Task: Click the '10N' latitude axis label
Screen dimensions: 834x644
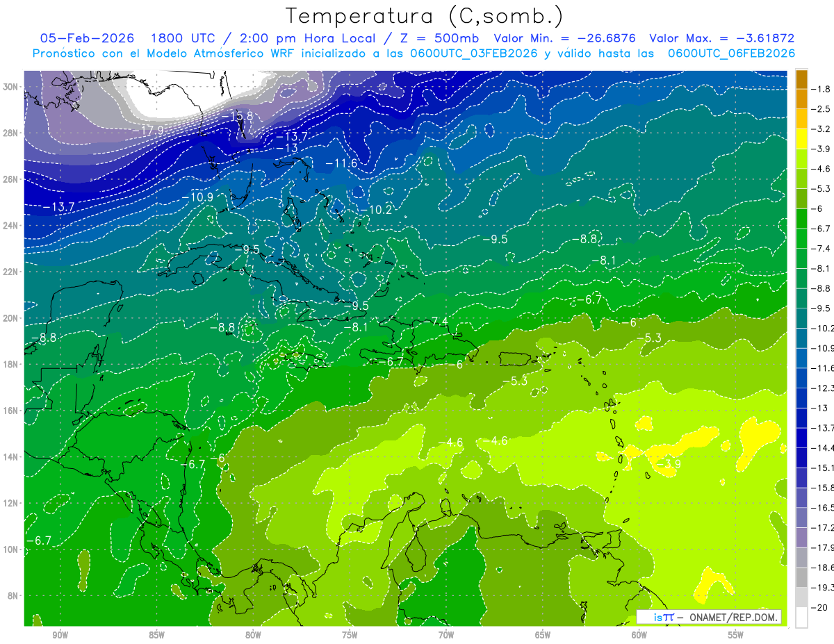Action: pyautogui.click(x=12, y=550)
